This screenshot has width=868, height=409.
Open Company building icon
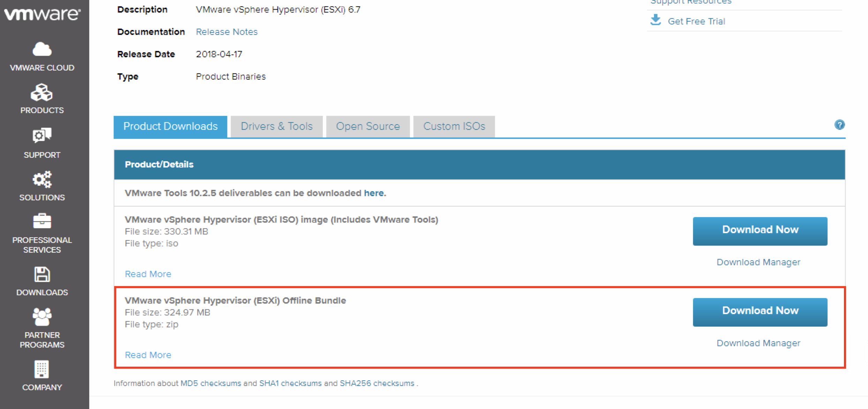(42, 369)
